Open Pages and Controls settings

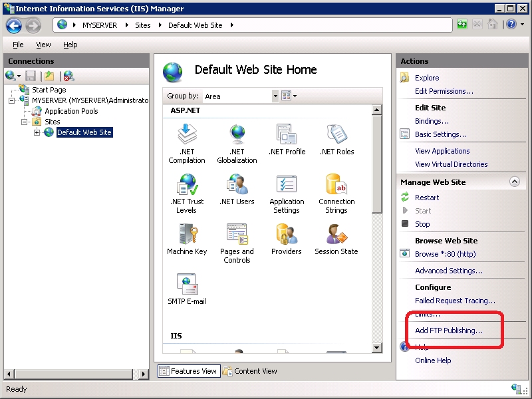pos(237,239)
